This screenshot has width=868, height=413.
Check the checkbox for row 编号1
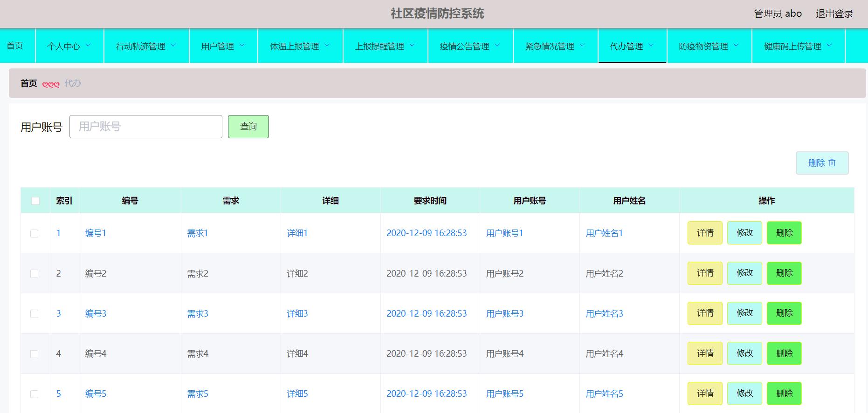[x=34, y=233]
